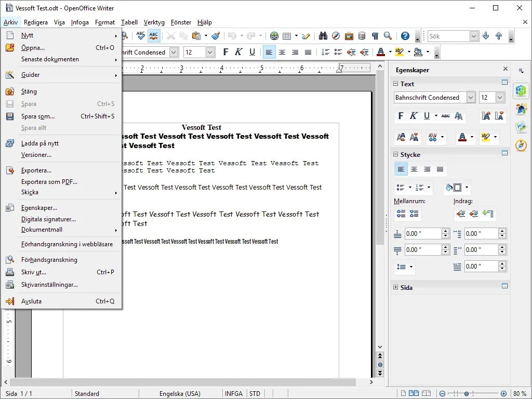The height and width of the screenshot is (399, 532).
Task: Click the hyperlink globe icon
Action: coord(274,36)
